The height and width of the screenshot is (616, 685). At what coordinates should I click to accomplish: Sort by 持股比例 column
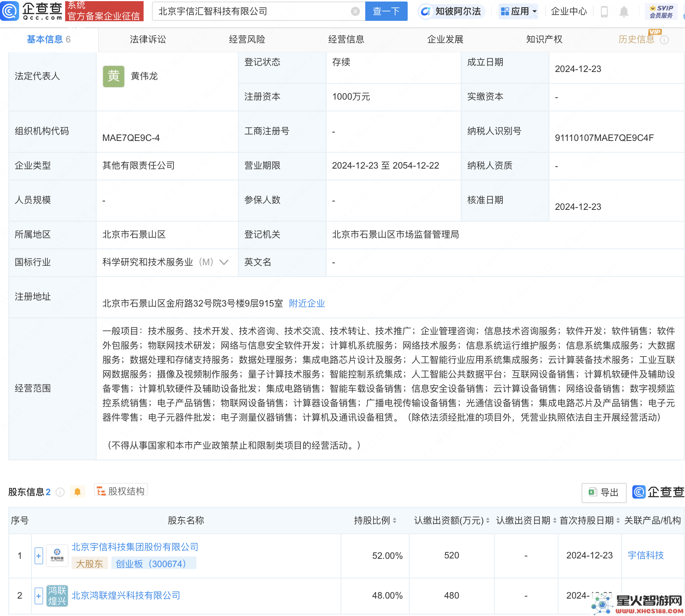click(x=394, y=521)
